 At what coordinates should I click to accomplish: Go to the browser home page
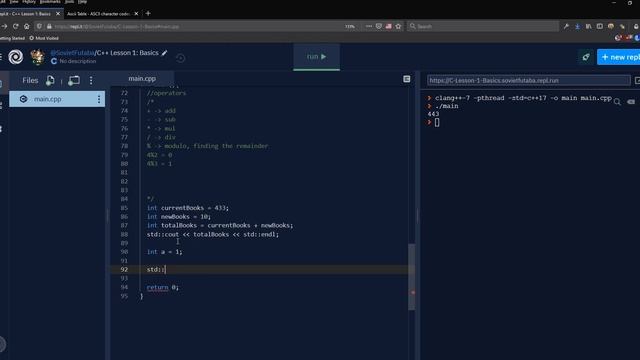point(27,26)
